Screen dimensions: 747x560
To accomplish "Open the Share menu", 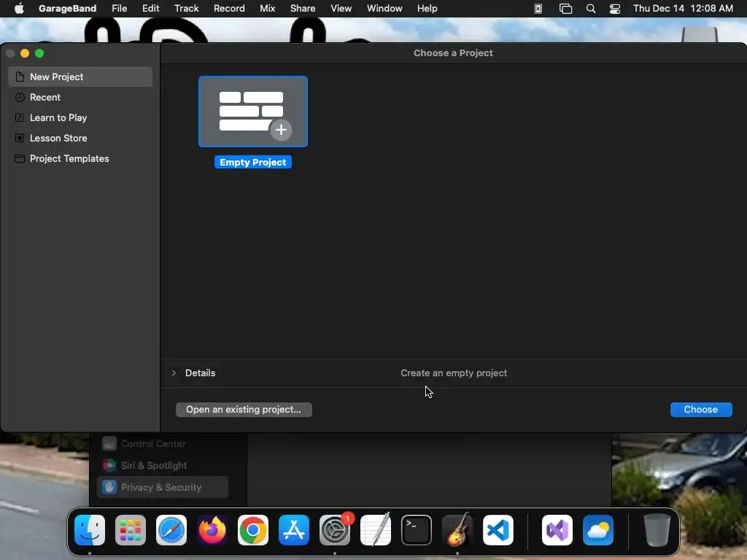I will 303,9.
